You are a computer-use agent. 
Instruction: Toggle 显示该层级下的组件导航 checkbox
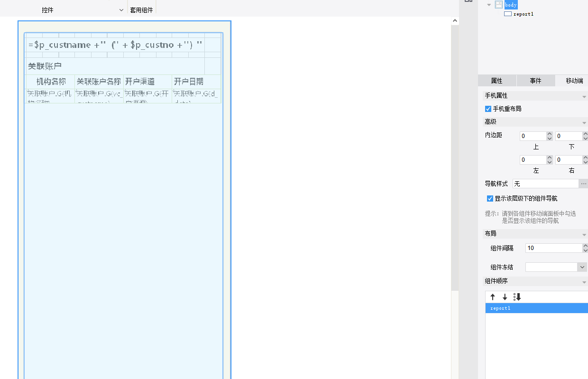pos(490,199)
